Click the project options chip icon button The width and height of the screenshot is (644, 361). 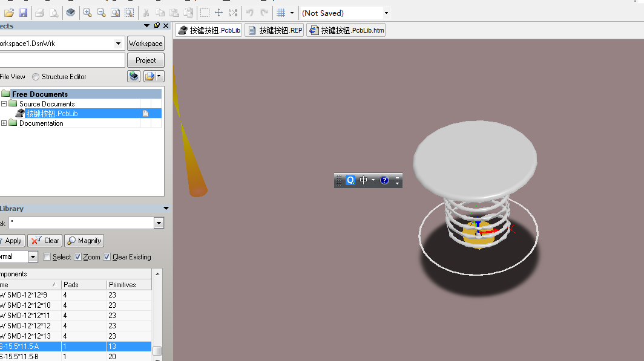(x=134, y=76)
